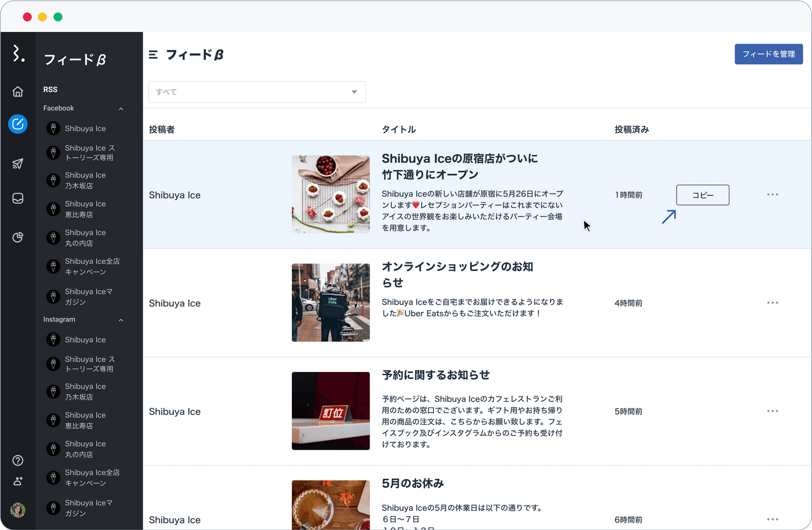Select Shibuya Ice 乃木坂店 under Facebook
This screenshot has width=812, height=530.
85,180
